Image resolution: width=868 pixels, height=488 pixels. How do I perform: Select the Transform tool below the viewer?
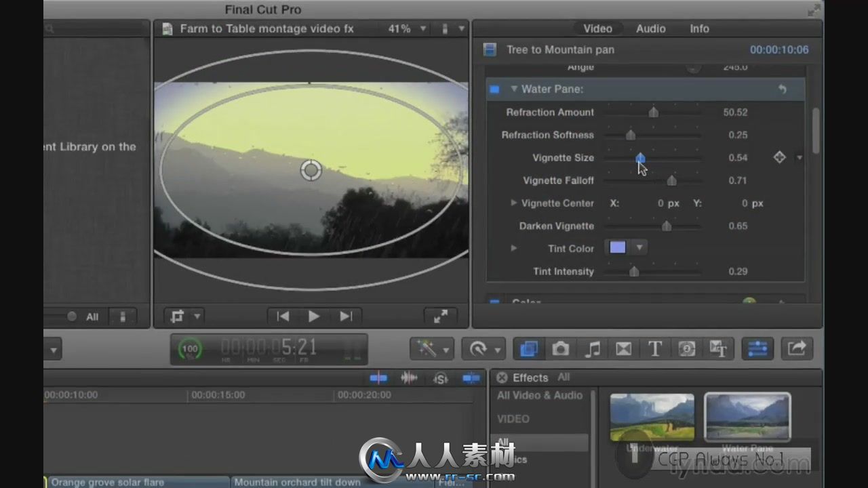pos(178,317)
